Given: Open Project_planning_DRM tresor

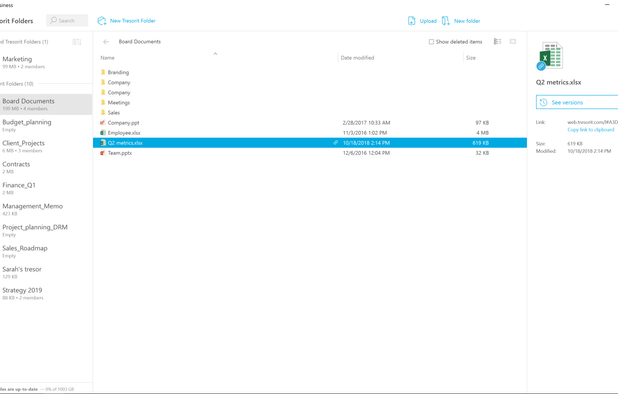Looking at the screenshot, I should 46,230.
